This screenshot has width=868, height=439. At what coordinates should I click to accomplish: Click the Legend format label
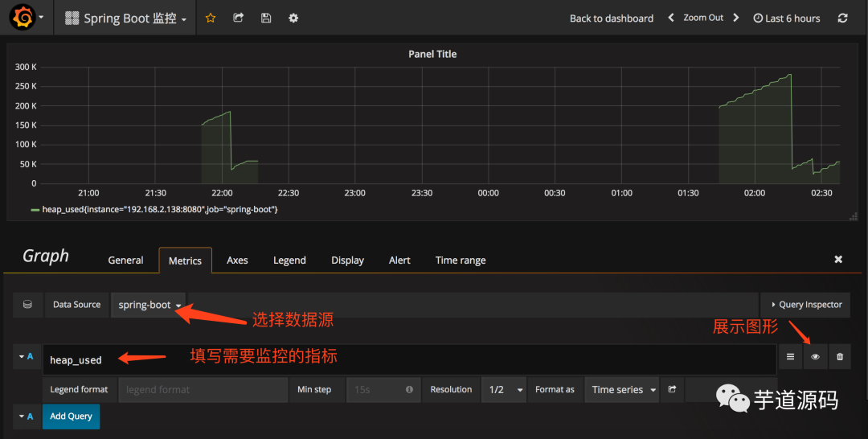[79, 390]
